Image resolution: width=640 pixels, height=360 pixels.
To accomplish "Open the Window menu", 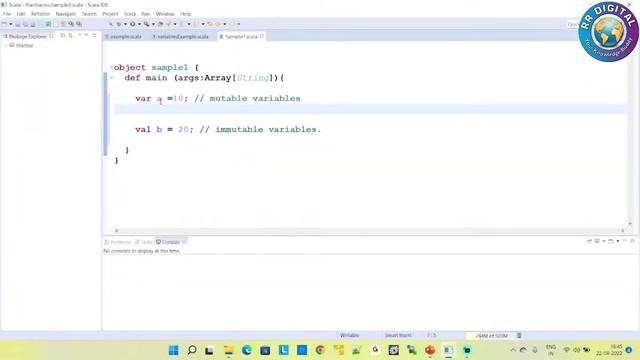I will (165, 14).
